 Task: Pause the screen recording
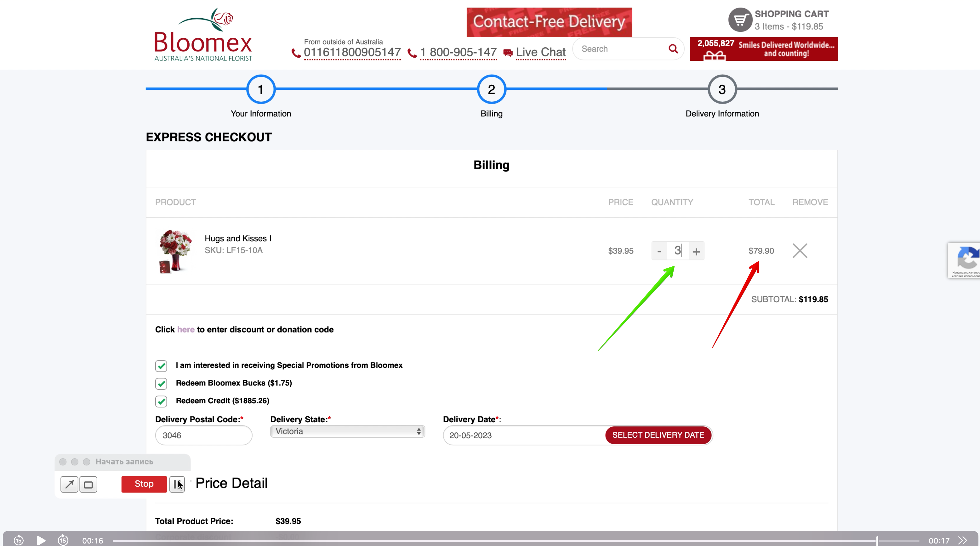click(177, 484)
